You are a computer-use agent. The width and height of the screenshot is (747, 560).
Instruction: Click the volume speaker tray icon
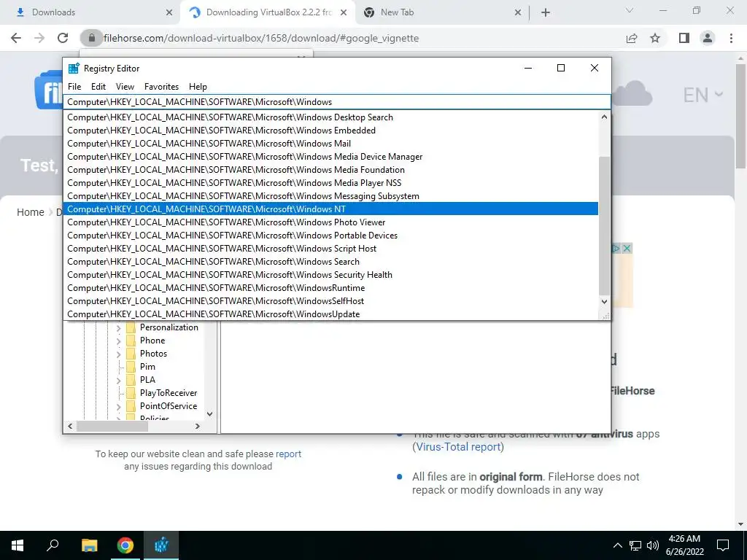click(653, 545)
